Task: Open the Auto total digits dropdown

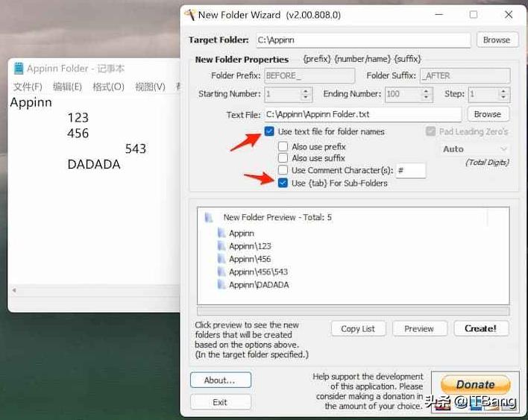Action: point(475,149)
